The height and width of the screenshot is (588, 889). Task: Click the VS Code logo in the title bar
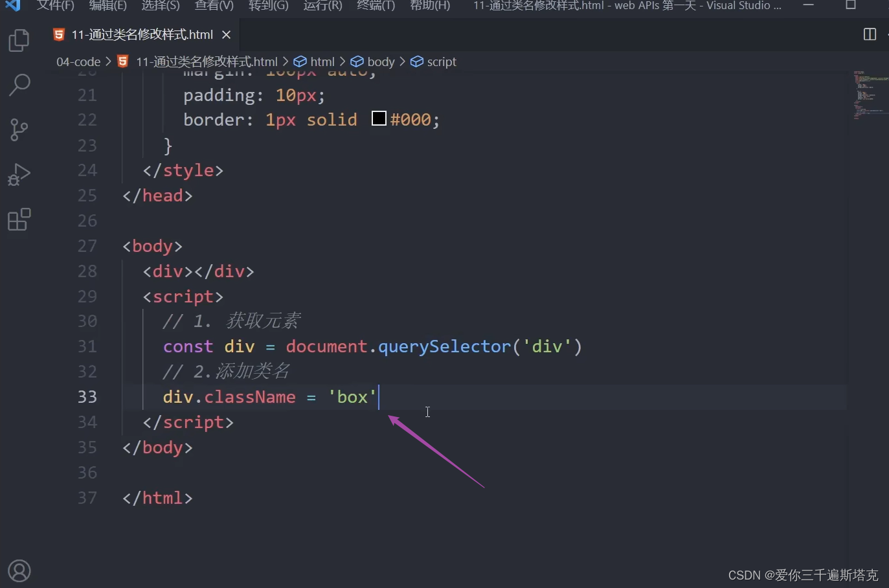click(x=13, y=6)
